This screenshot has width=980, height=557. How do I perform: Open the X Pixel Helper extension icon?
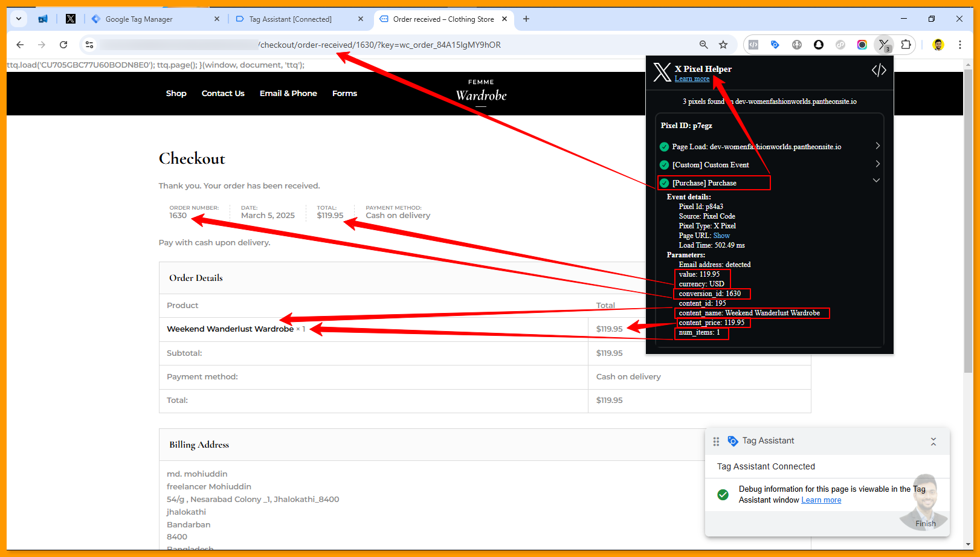click(x=884, y=45)
